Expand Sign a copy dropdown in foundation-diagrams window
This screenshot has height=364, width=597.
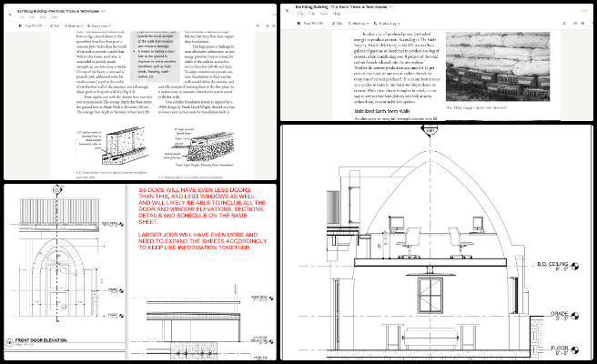[99, 25]
